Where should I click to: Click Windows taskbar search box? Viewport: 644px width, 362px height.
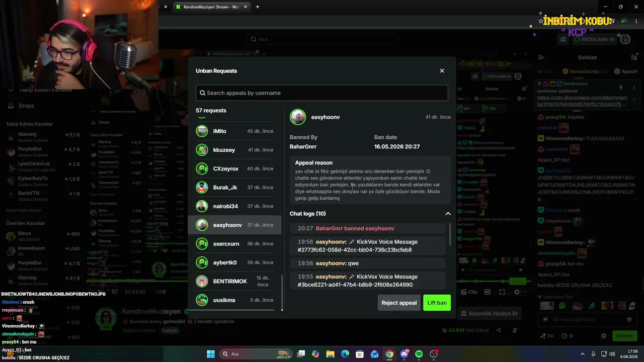(x=256, y=354)
